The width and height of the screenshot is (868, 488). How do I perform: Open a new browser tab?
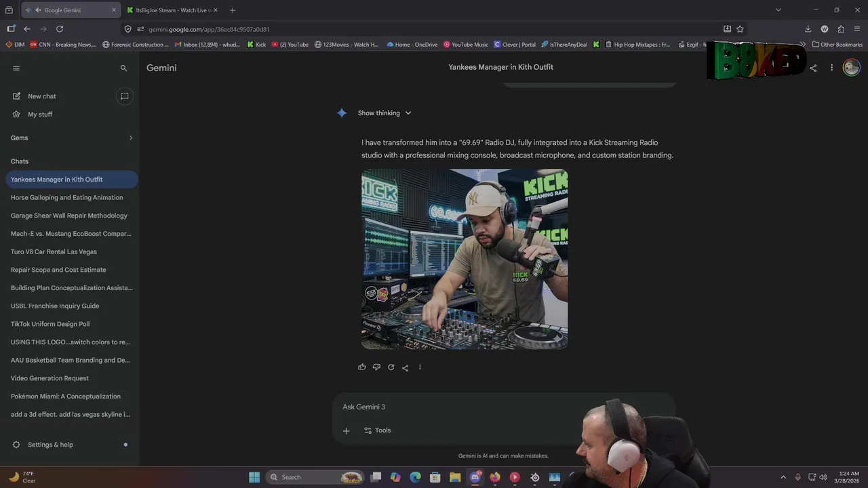pyautogui.click(x=233, y=10)
